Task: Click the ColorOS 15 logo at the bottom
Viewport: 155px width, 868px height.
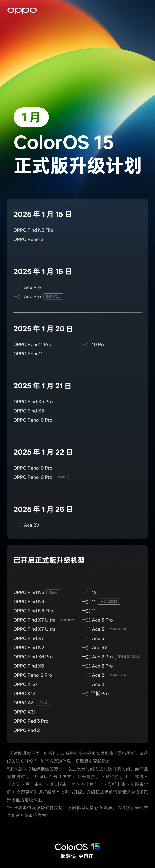Action: pyautogui.click(x=77, y=846)
